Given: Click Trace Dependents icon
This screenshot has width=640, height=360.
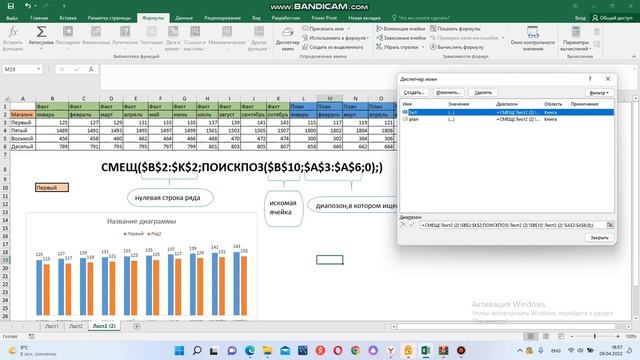Looking at the screenshot, I should click(x=379, y=38).
